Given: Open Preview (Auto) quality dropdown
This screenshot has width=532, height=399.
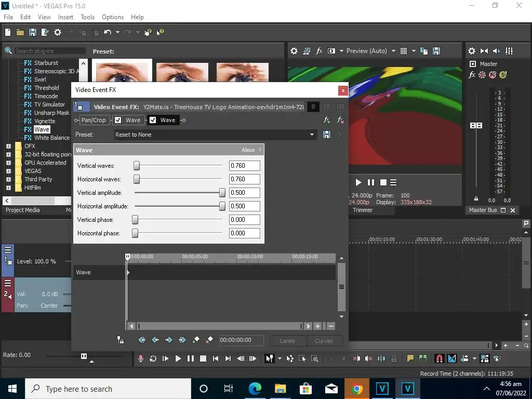Looking at the screenshot, I should (393, 51).
